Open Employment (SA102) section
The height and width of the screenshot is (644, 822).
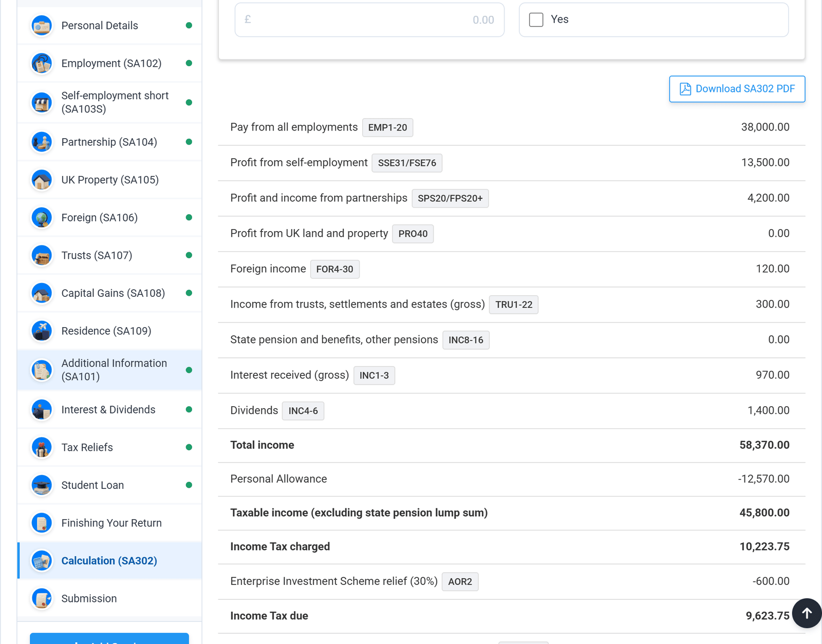tap(109, 63)
